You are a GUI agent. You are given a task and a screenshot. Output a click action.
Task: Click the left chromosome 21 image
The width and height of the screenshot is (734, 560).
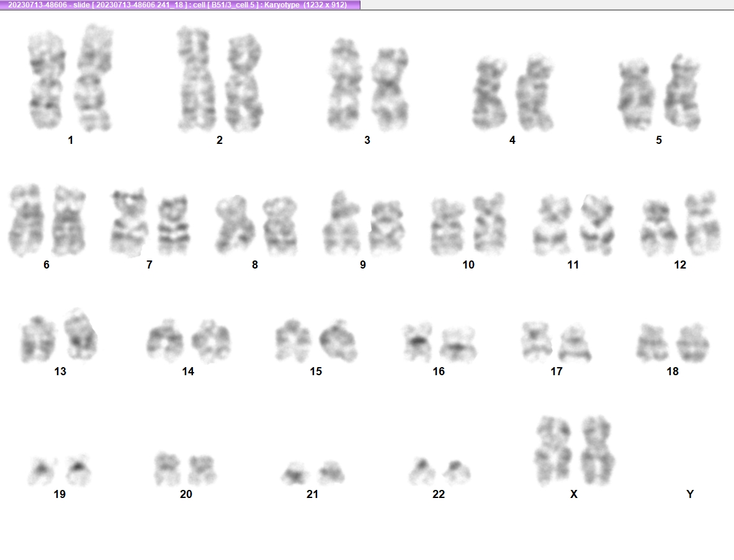296,473
